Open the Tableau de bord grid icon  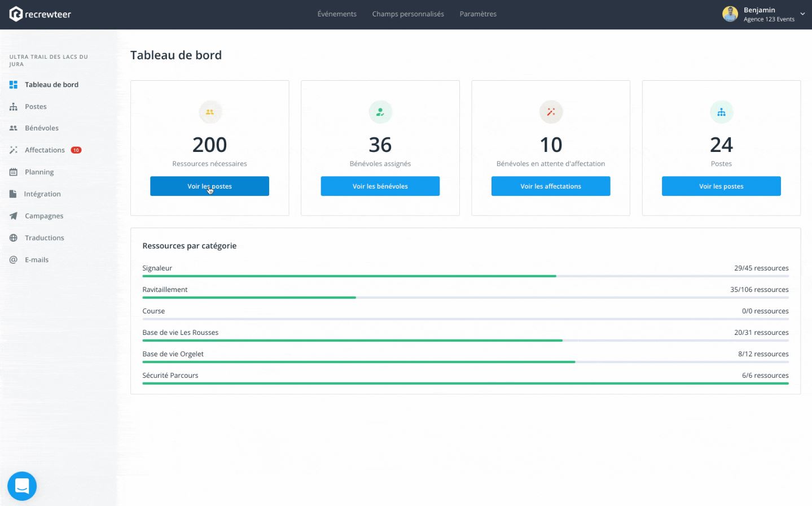click(14, 85)
